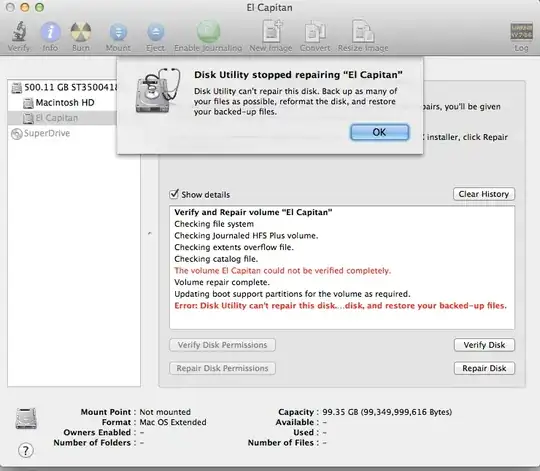Click the Convert toolbar icon
This screenshot has height=471, width=540.
pyautogui.click(x=315, y=32)
